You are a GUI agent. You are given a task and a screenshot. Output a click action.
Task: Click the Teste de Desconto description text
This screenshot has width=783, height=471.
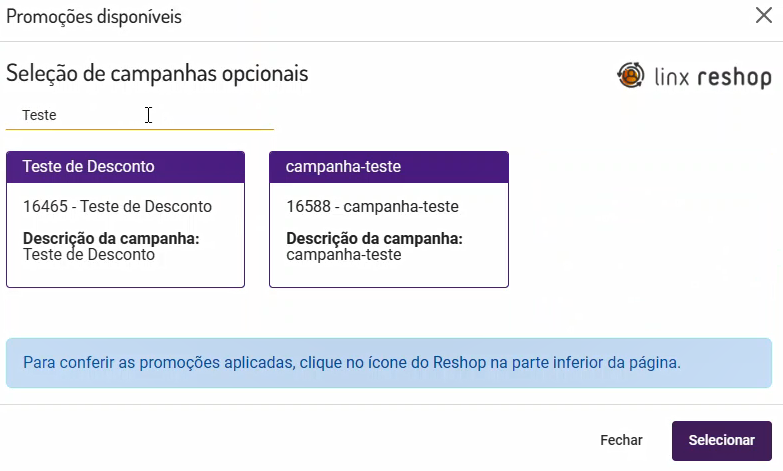pos(89,255)
